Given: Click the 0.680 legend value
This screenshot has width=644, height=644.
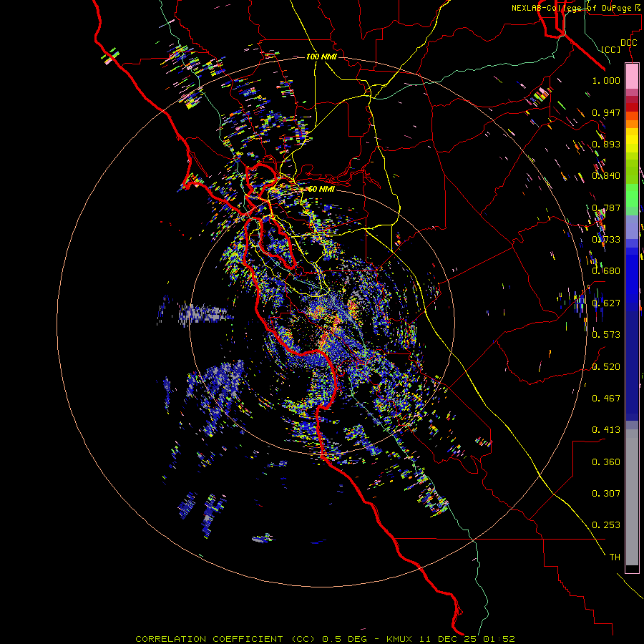Looking at the screenshot, I should pyautogui.click(x=606, y=271).
